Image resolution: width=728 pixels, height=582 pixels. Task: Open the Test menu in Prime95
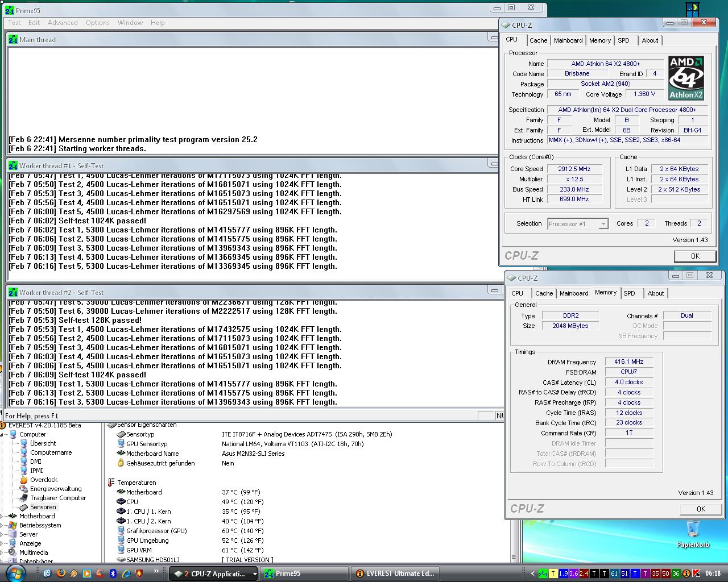pos(14,23)
